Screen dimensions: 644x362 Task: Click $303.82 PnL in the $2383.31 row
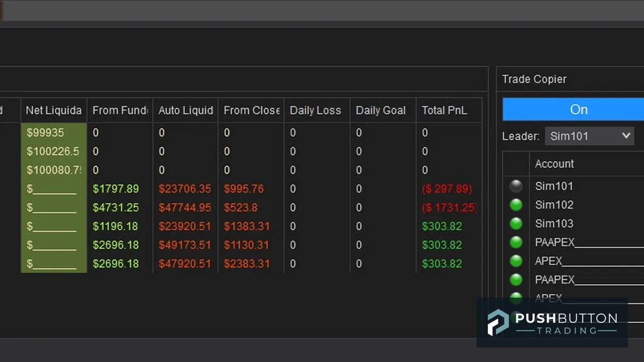click(442, 264)
